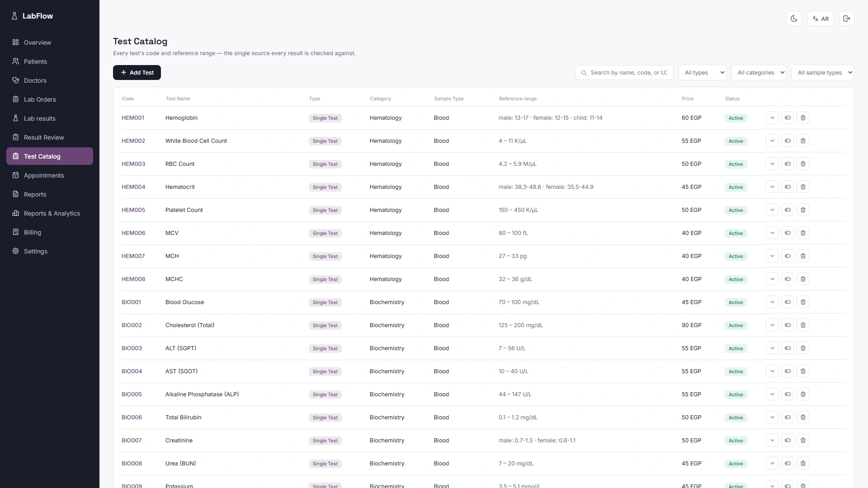This screenshot has height=488, width=868.
Task: Toggle dark mode with the moon icon
Action: click(794, 19)
